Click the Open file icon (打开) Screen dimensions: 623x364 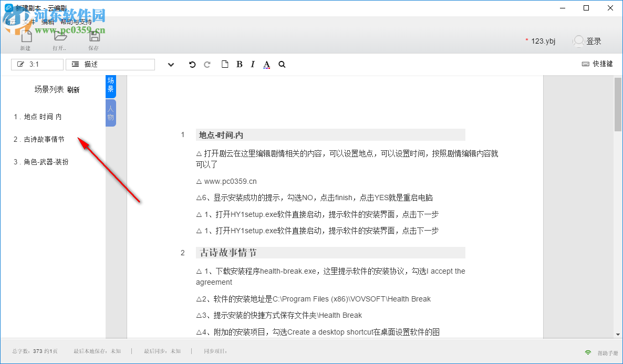point(59,38)
